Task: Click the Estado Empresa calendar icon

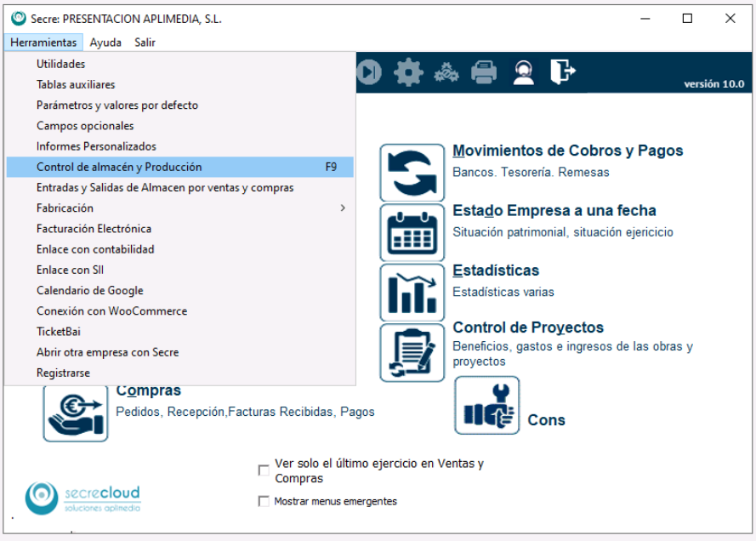Action: click(x=412, y=232)
